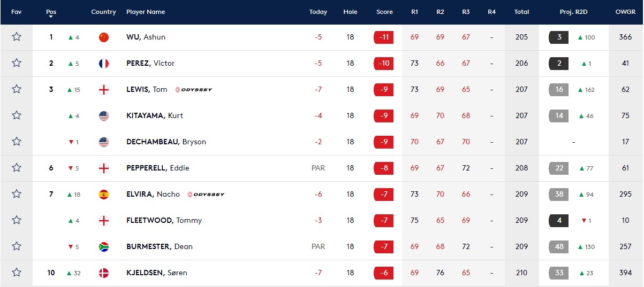This screenshot has width=644, height=287.
Task: Click the Odyssey logo beside Tom Lewis
Action: pos(194,90)
